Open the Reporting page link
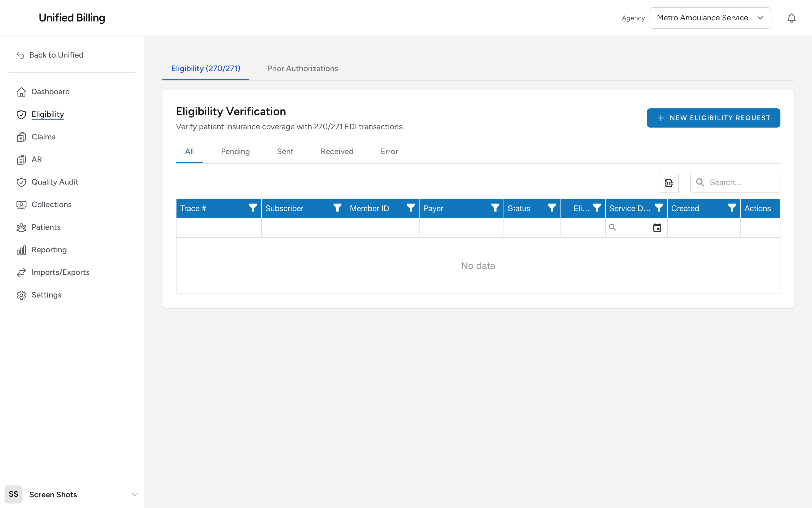 (x=49, y=250)
